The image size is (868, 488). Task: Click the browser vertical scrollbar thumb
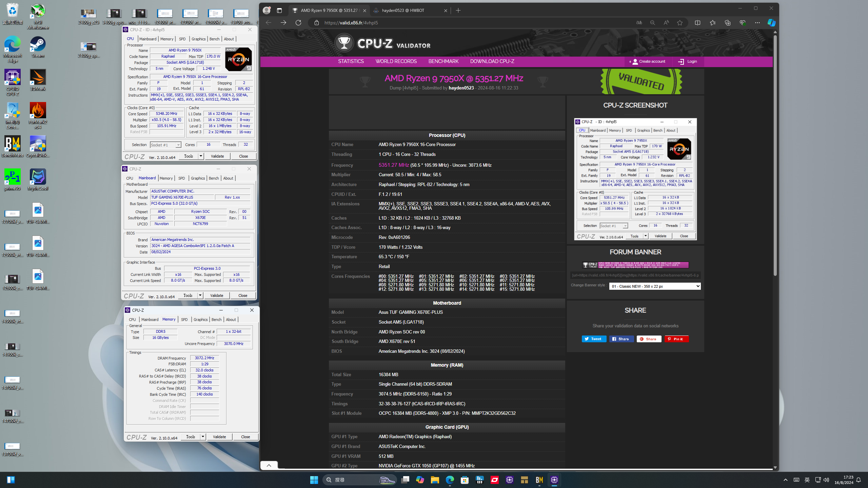tap(775, 155)
